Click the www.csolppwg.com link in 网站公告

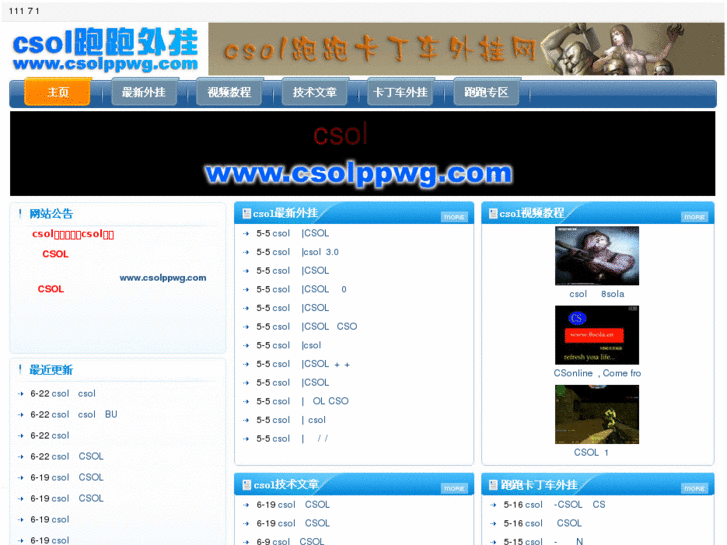(x=163, y=278)
